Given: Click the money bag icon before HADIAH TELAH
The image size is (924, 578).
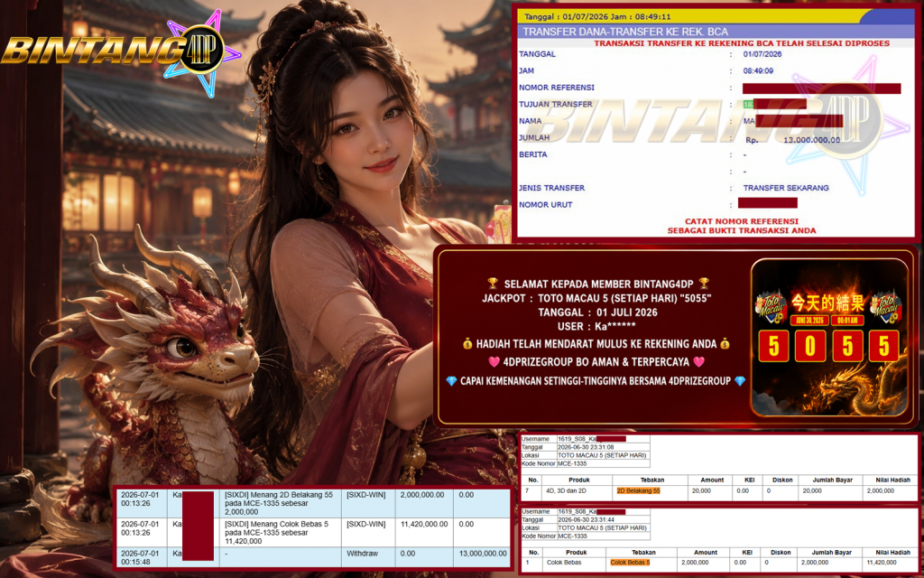Looking at the screenshot, I should point(468,343).
